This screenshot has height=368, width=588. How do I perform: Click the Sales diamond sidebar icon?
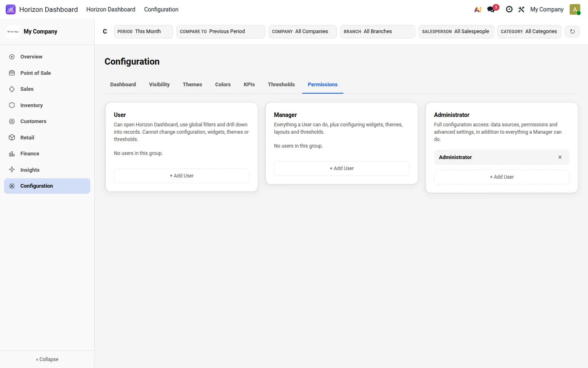click(x=12, y=89)
